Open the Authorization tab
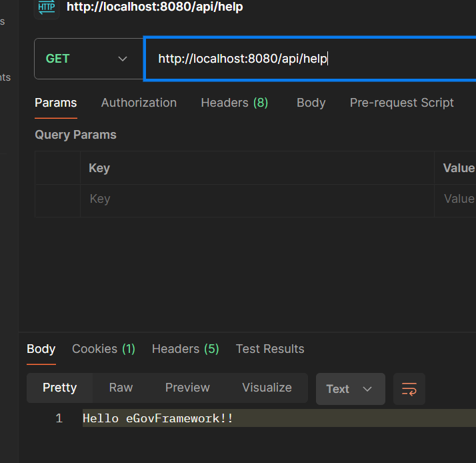The width and height of the screenshot is (476, 463). click(x=139, y=103)
